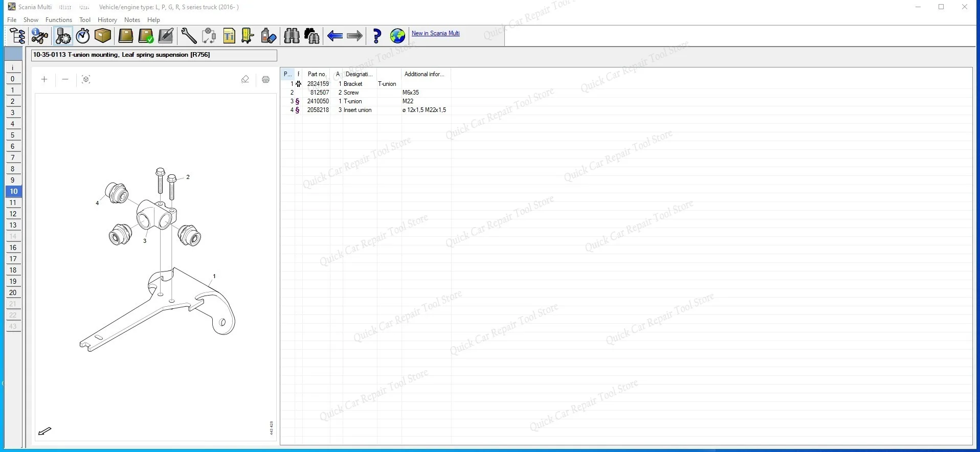Select the Screw row part 812507
This screenshot has height=452, width=980.
point(366,93)
